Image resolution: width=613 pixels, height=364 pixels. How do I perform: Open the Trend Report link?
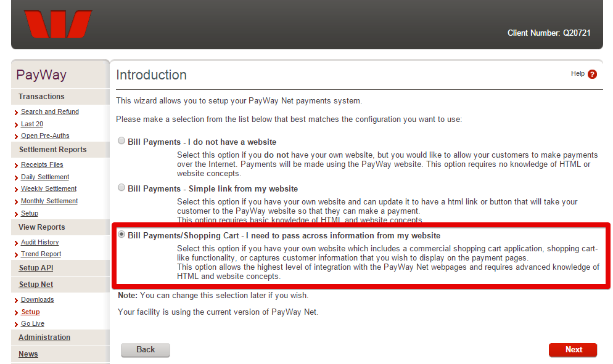pyautogui.click(x=41, y=254)
